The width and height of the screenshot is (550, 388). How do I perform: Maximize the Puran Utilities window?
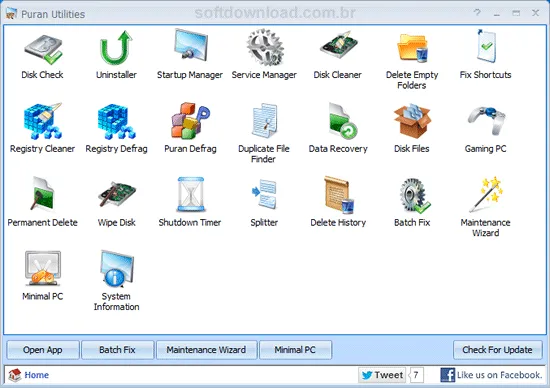click(x=516, y=13)
